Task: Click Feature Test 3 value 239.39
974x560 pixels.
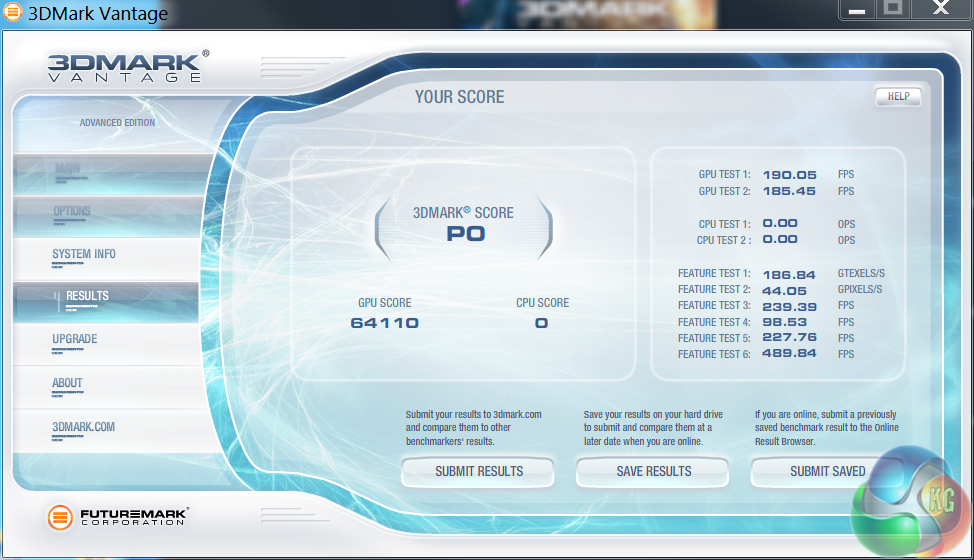Action: pos(790,307)
